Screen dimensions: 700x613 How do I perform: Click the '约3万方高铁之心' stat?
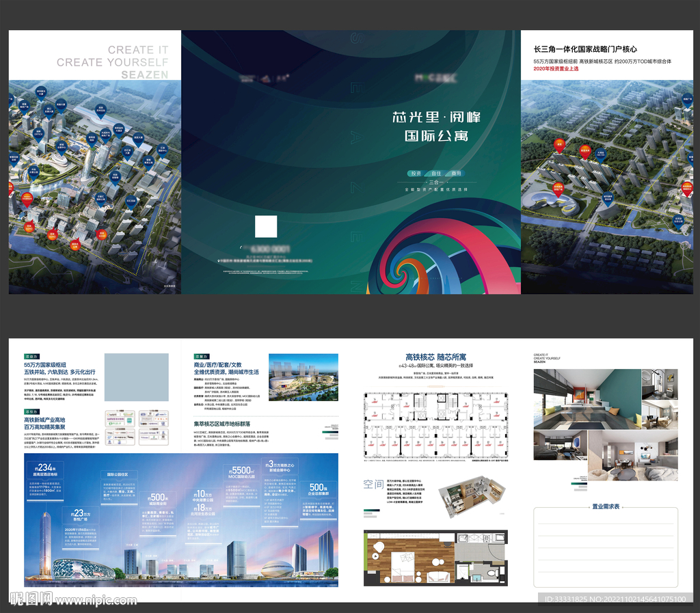(x=280, y=466)
